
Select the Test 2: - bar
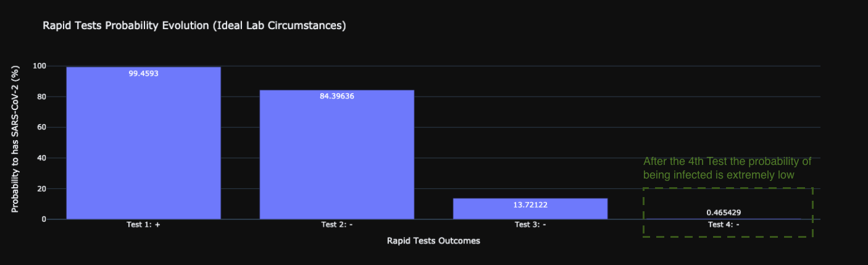pyautogui.click(x=336, y=154)
